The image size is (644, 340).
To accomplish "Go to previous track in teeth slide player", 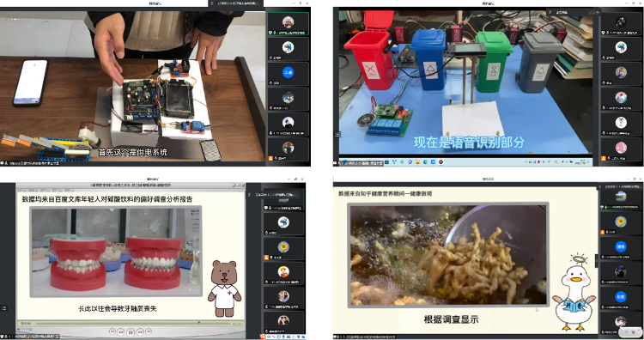I will click(x=121, y=331).
